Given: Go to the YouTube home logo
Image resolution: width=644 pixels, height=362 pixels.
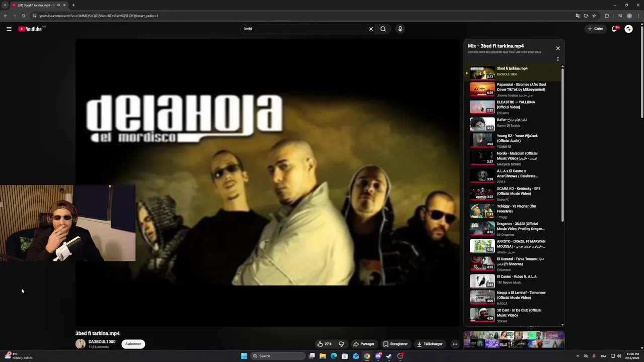Looking at the screenshot, I should click(30, 29).
